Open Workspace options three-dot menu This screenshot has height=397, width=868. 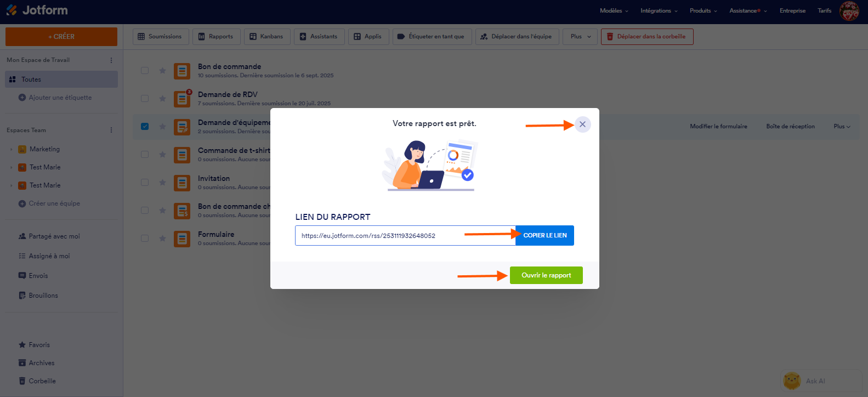click(111, 60)
